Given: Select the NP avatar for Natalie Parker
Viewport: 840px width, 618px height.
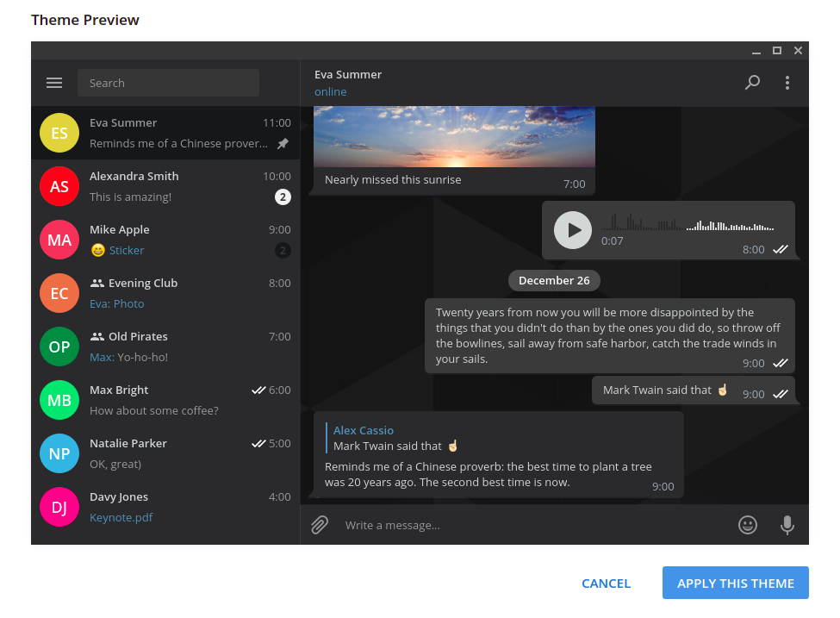Looking at the screenshot, I should pyautogui.click(x=59, y=453).
